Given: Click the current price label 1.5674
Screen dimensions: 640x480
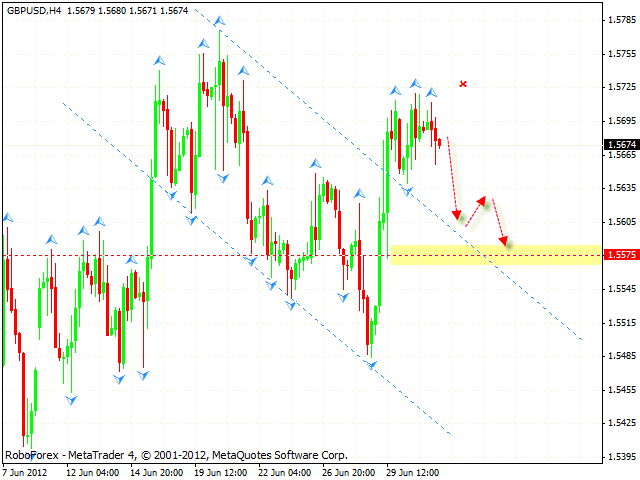Looking at the screenshot, I should coord(620,145).
